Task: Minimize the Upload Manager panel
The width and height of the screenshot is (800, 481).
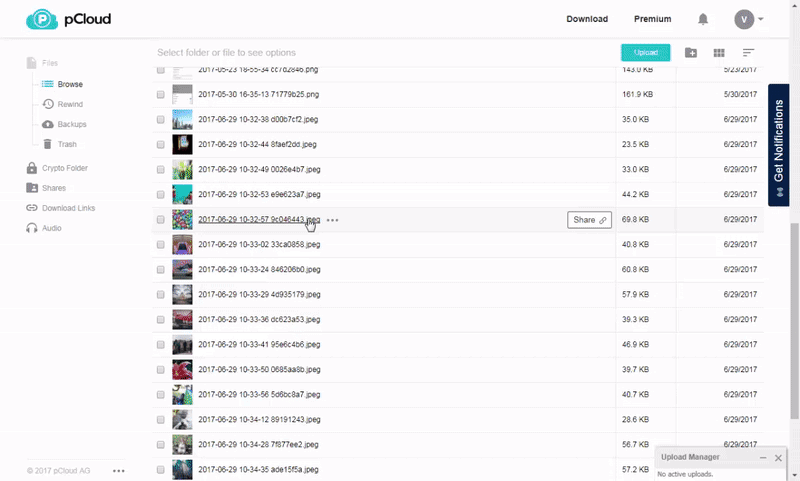Action: tap(763, 458)
